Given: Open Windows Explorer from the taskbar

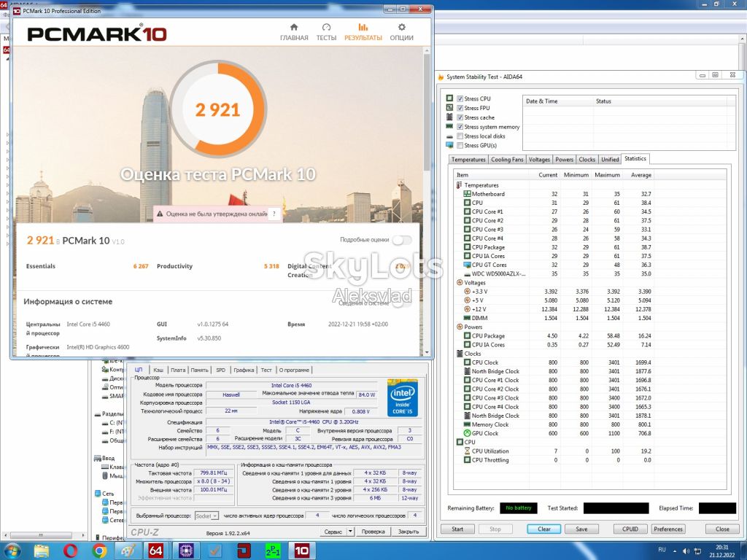Looking at the screenshot, I should pyautogui.click(x=42, y=551).
